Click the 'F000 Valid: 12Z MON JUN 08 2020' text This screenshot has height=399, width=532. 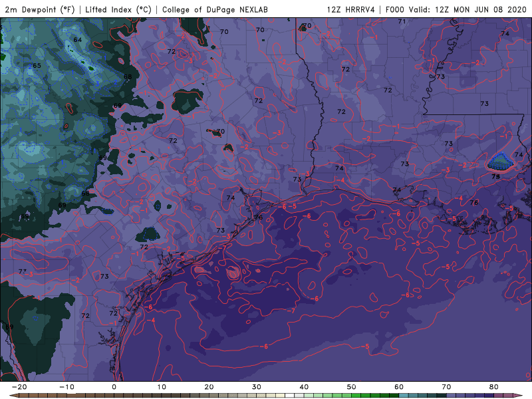(456, 9)
